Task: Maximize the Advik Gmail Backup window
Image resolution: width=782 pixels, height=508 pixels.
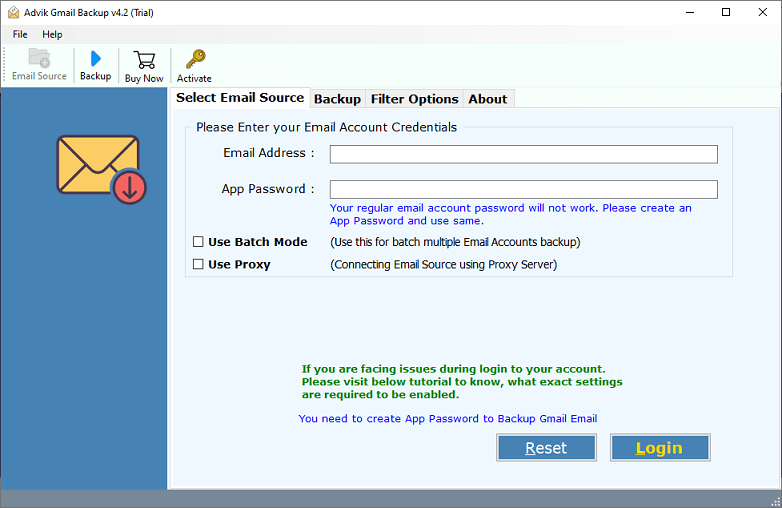Action: coord(726,12)
